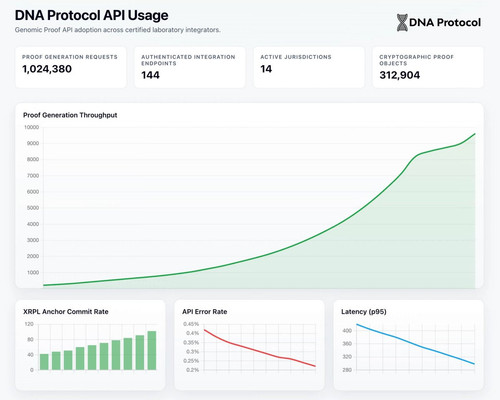The image size is (500, 400).
Task: Click the 0.2% label on error chart
Action: tap(192, 370)
